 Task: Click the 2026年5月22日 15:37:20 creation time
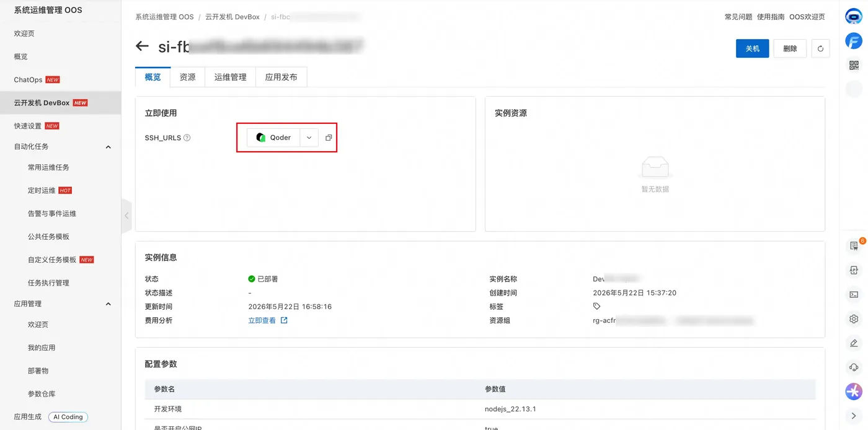click(634, 292)
